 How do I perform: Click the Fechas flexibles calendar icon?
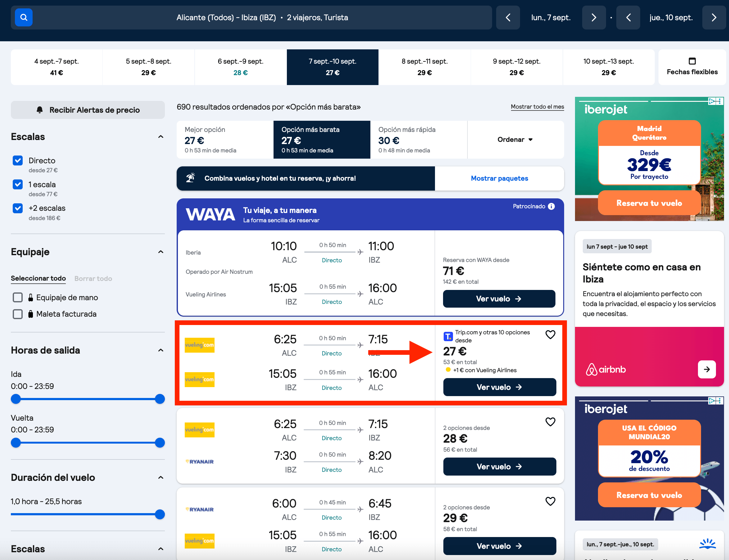(692, 61)
